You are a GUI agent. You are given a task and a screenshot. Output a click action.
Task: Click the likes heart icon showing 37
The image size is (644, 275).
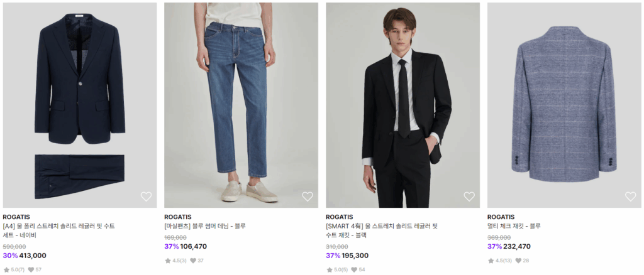click(192, 261)
